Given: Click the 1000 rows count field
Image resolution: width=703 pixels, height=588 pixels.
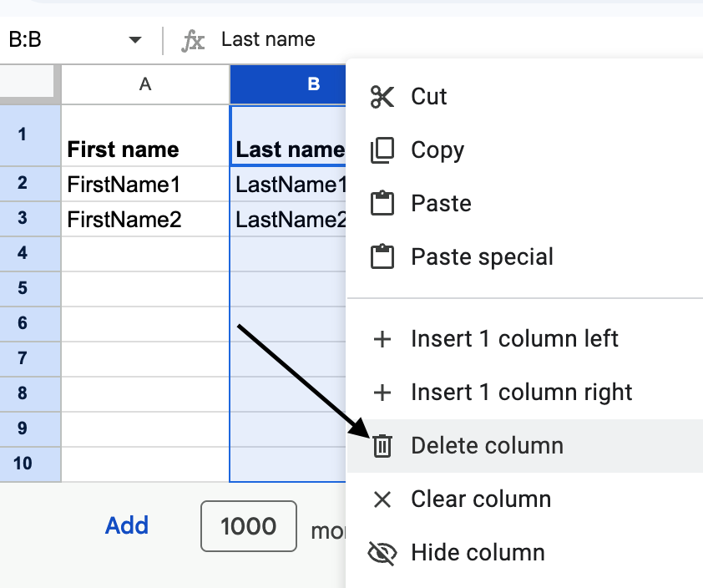Looking at the screenshot, I should click(x=249, y=526).
